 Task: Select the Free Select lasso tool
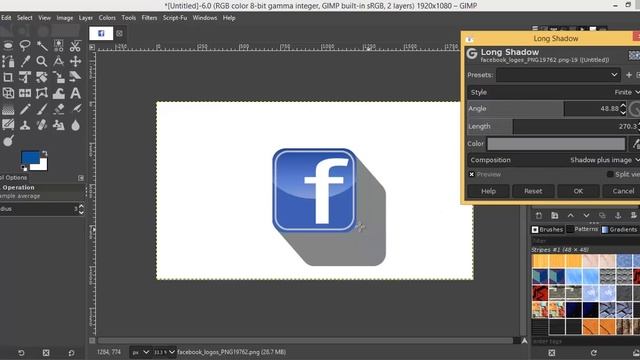(25, 46)
